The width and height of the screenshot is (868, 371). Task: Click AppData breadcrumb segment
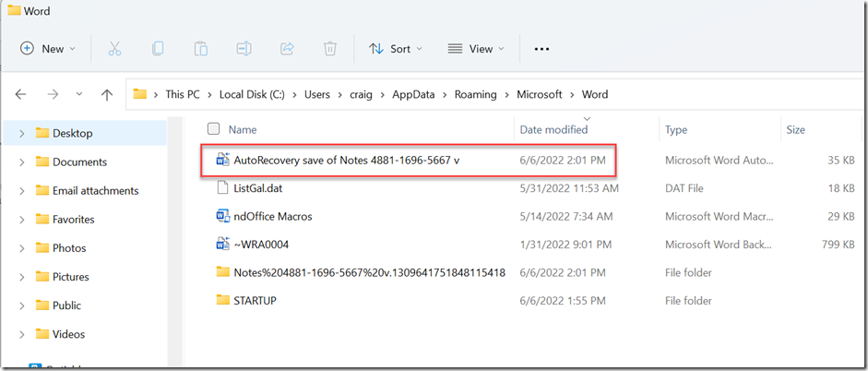click(413, 95)
